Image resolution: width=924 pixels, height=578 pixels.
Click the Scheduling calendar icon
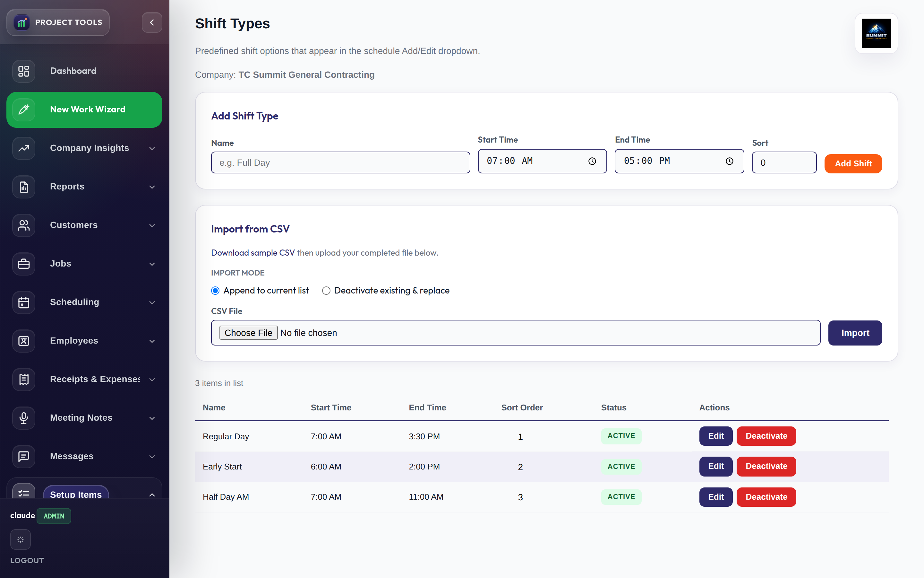[24, 302]
